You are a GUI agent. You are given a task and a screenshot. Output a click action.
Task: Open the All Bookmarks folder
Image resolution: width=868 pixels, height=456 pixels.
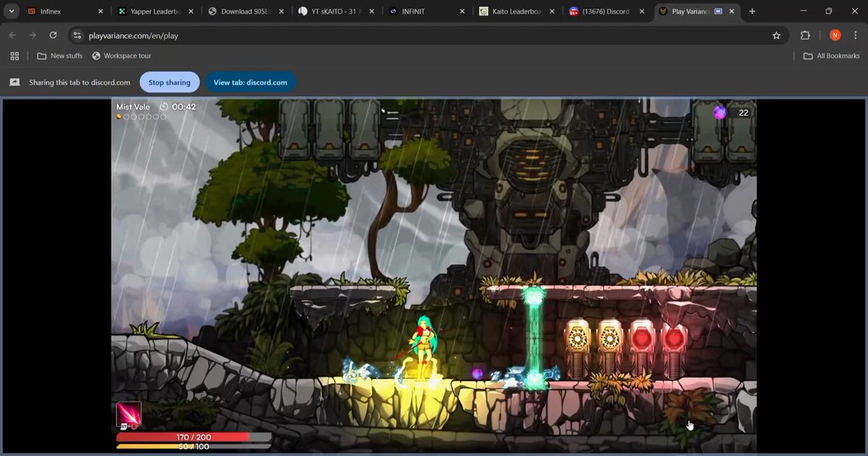[832, 56]
